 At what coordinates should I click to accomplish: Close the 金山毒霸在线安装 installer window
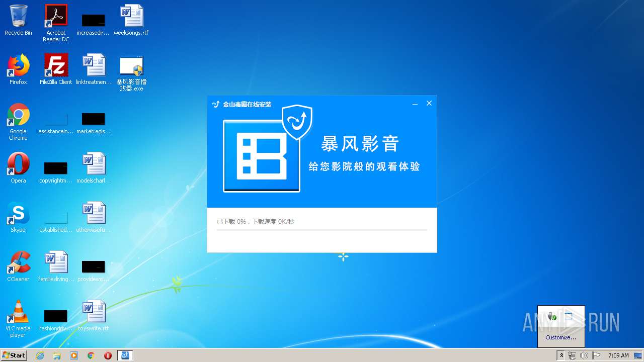(x=429, y=103)
